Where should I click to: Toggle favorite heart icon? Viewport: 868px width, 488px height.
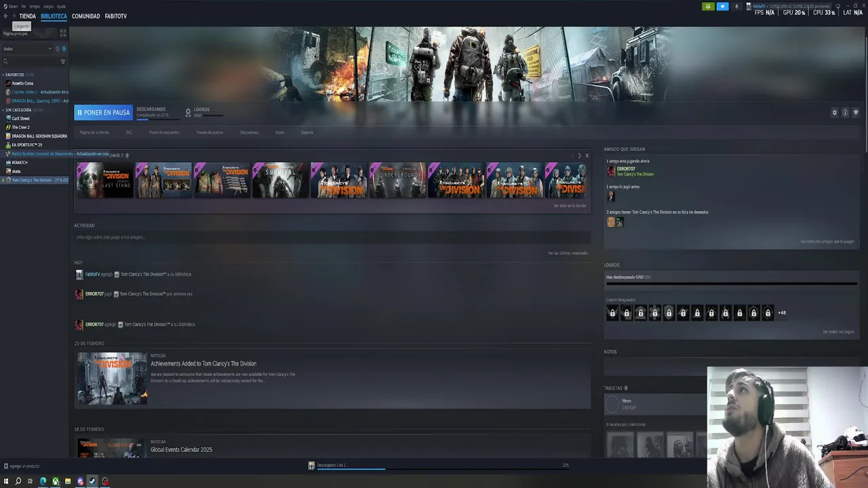pos(856,113)
